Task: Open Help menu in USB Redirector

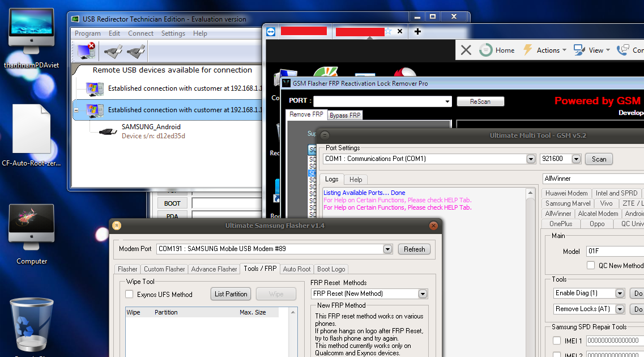Action: tap(200, 33)
